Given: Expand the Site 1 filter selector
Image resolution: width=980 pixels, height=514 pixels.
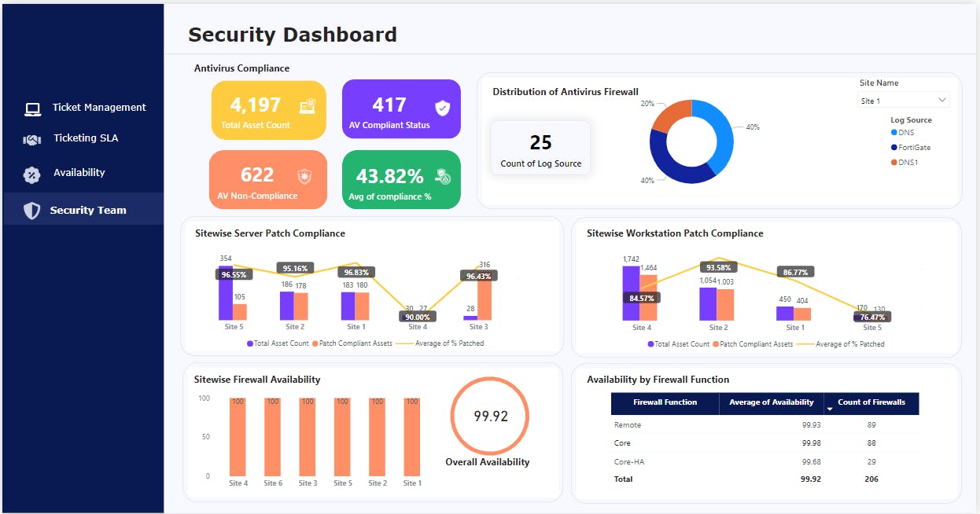Looking at the screenshot, I should 903,99.
